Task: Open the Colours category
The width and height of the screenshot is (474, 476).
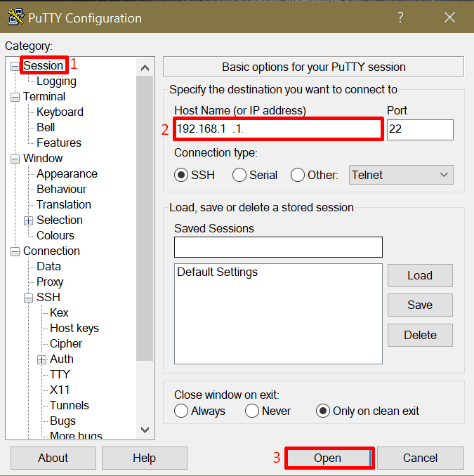Action: pos(55,236)
